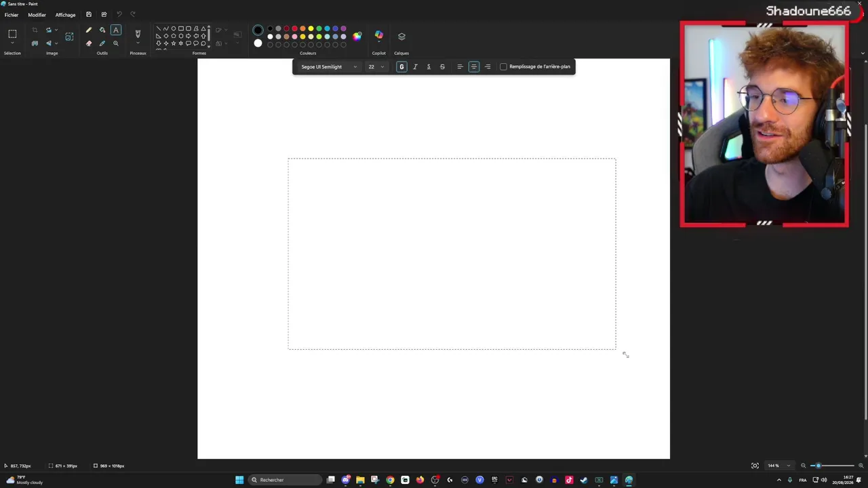Open the font size 22 dropdown

376,66
